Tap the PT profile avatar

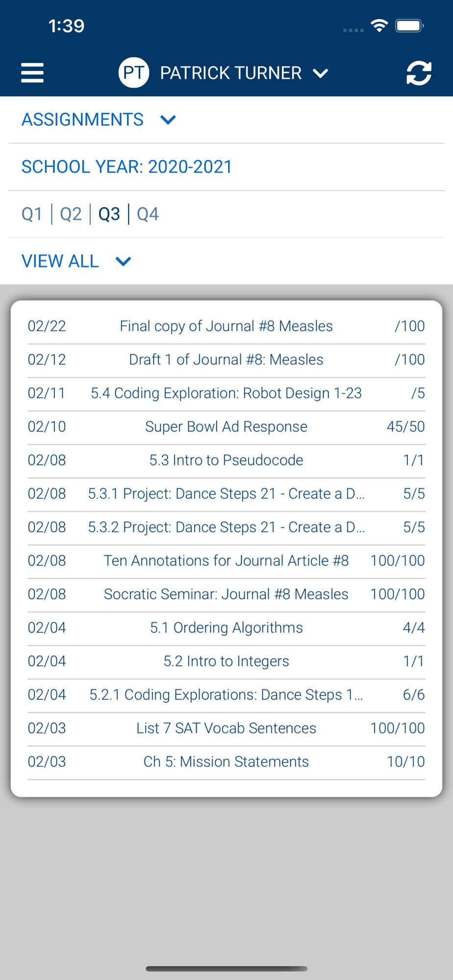click(133, 73)
